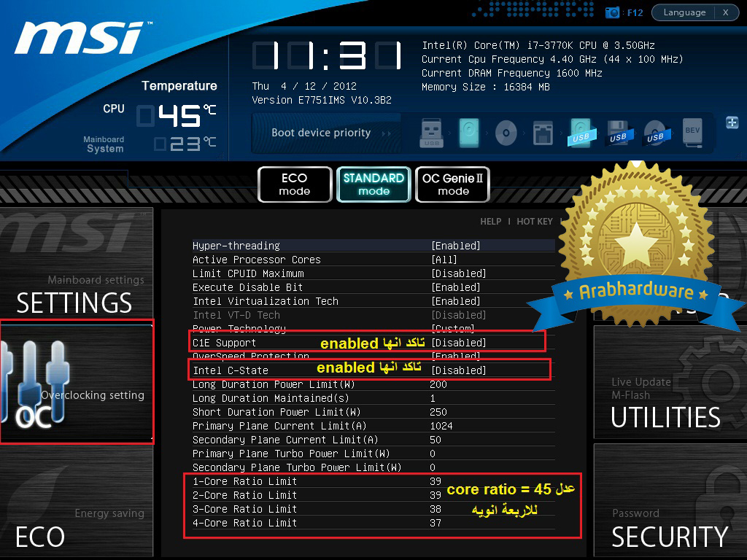This screenshot has width=747, height=560.
Task: Toggle Intel Virtualization Tech setting
Action: 373,301
